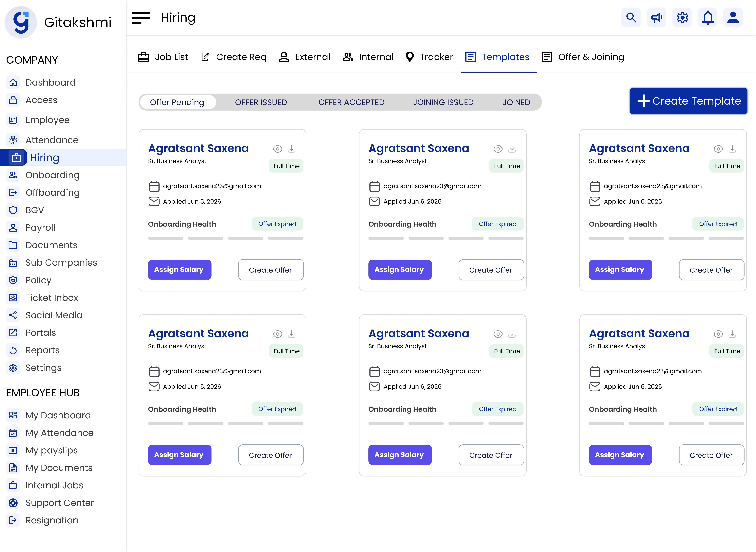Image resolution: width=756 pixels, height=552 pixels.
Task: Open the Documents folder icon in sidebar
Action: point(13,245)
